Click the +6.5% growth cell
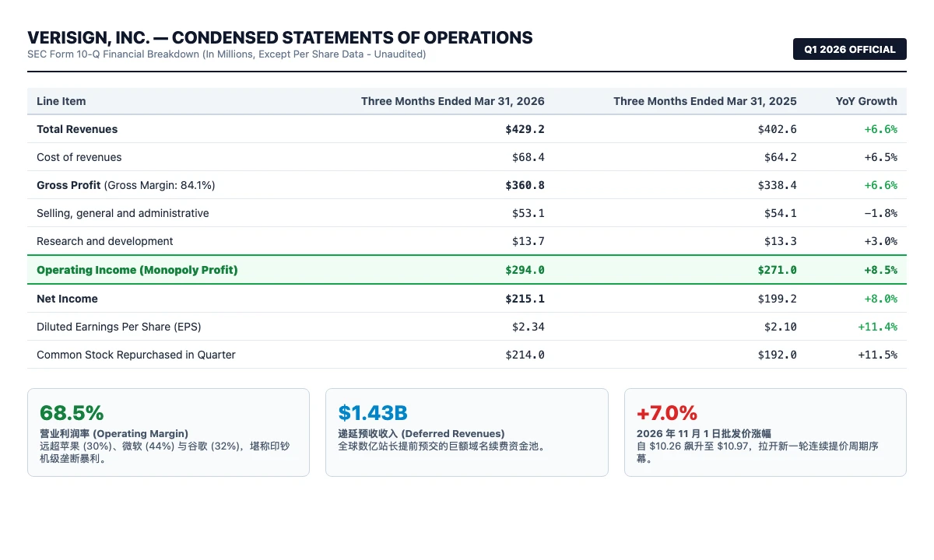934x560 pixels. 880,157
